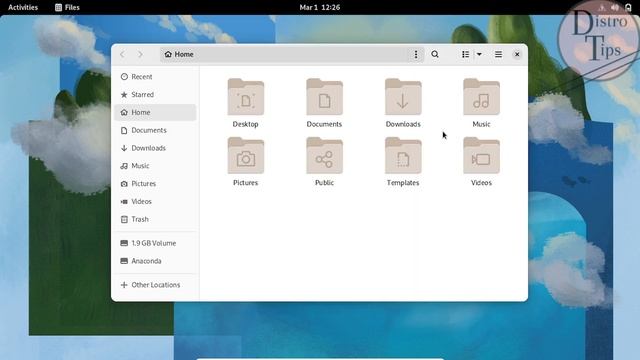Open the hamburger main menu
This screenshot has height=360, width=640.
pos(498,54)
